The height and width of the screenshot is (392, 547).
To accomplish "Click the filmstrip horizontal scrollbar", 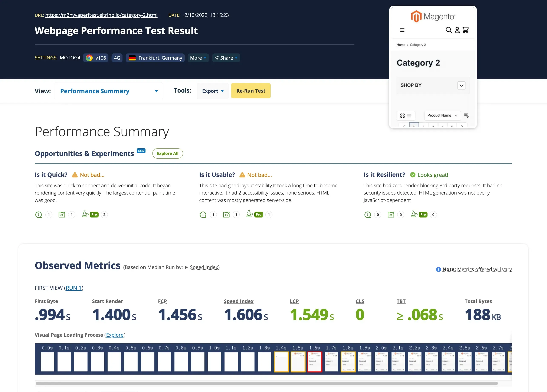I will (x=266, y=383).
